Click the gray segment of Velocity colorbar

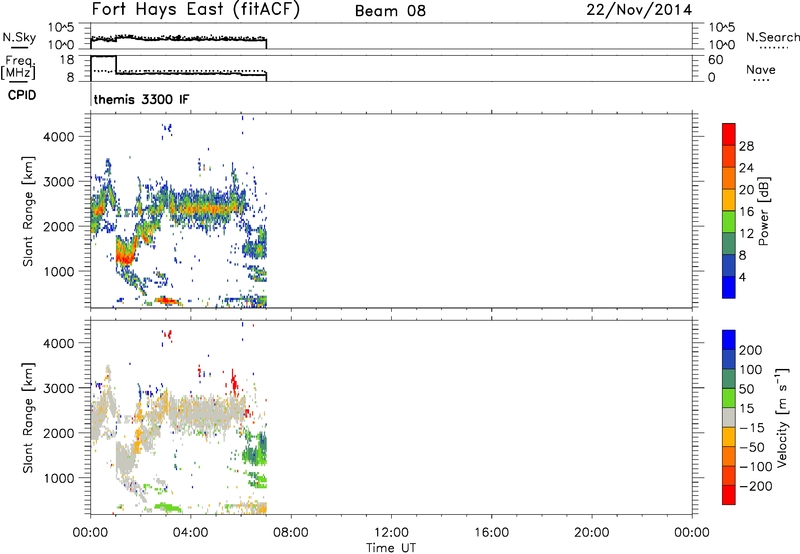point(729,418)
